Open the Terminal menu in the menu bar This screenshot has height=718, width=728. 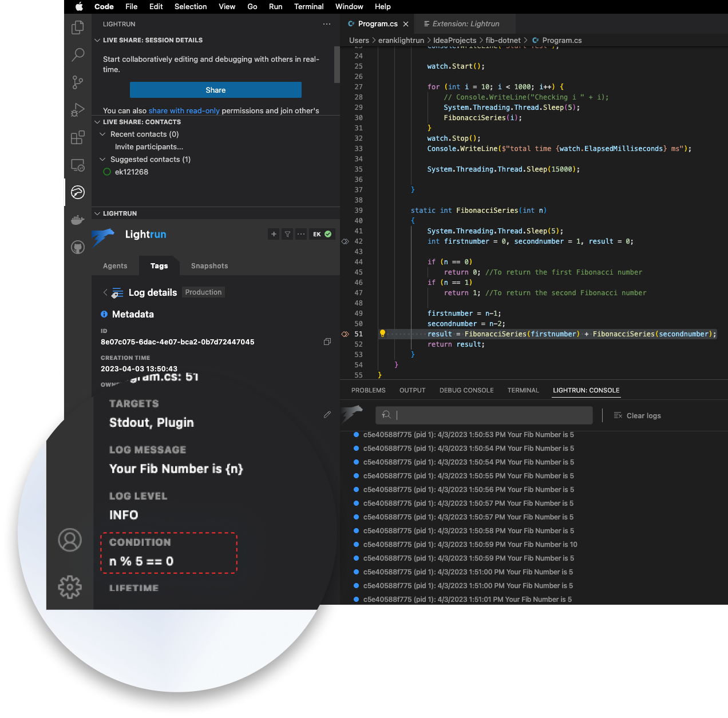pos(309,7)
